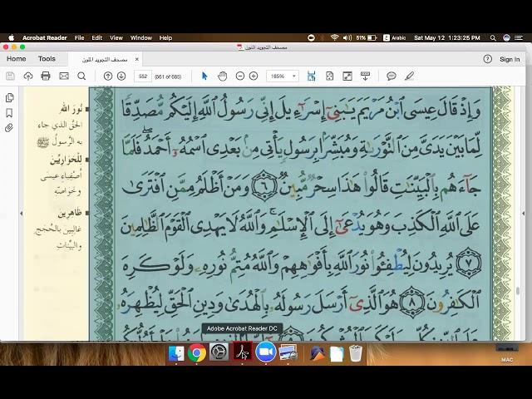Click the Help question mark icon
532x399 pixels.
488,59
